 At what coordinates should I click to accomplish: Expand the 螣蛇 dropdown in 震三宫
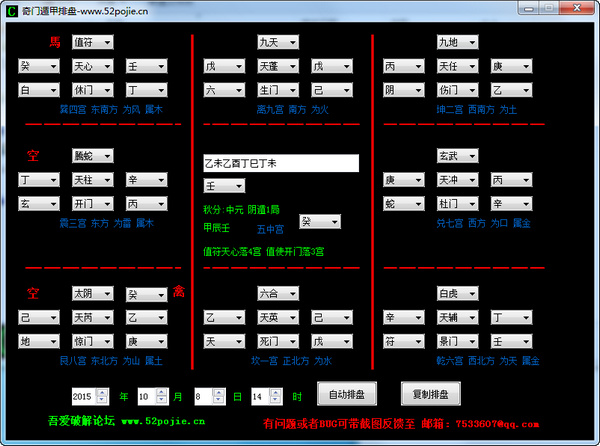pos(92,156)
